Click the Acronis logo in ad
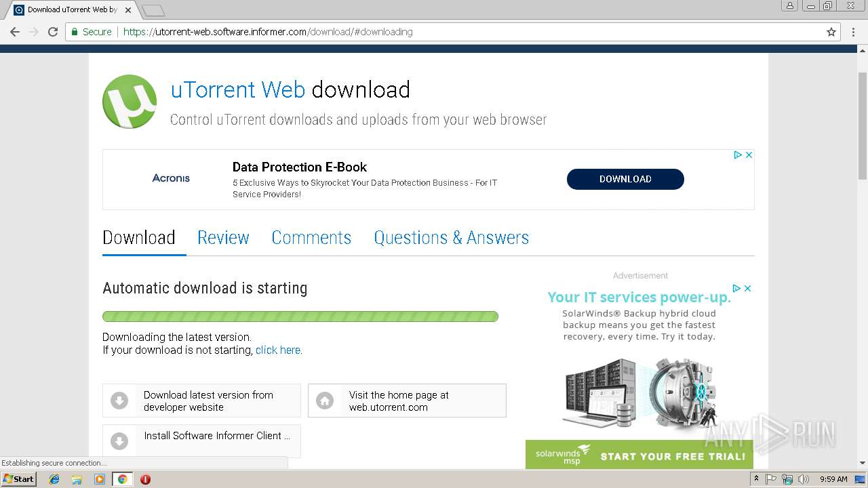Screen dimensions: 868x488 171,178
